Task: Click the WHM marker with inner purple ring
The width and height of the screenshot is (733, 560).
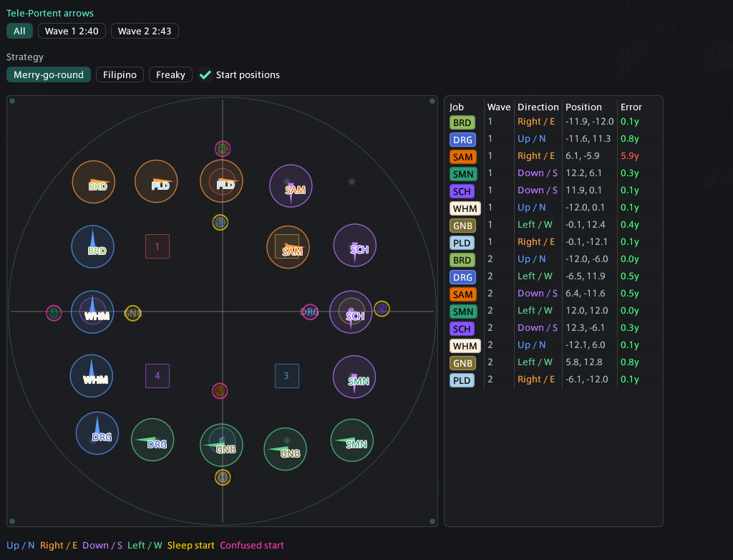Action: tap(92, 312)
